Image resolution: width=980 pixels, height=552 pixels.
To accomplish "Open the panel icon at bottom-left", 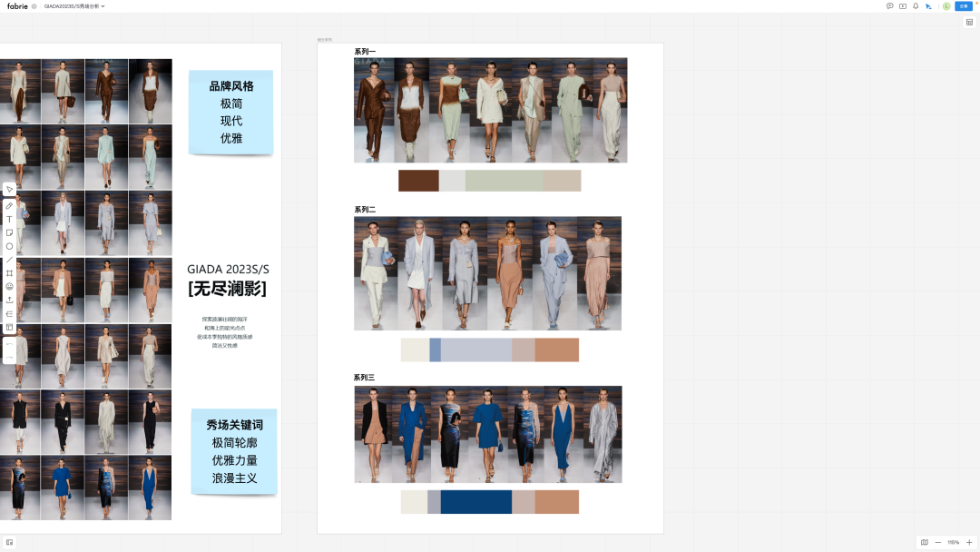I will 9,543.
